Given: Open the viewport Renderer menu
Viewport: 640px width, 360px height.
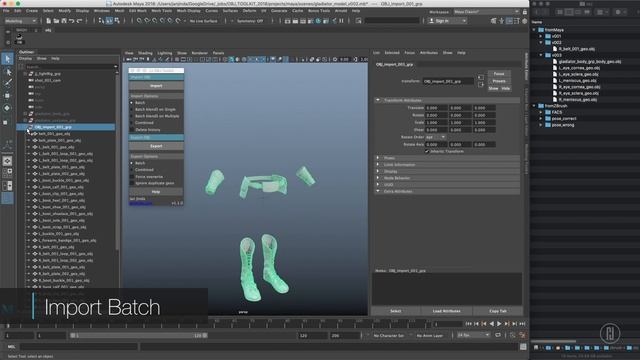Looking at the screenshot, I should tap(199, 53).
